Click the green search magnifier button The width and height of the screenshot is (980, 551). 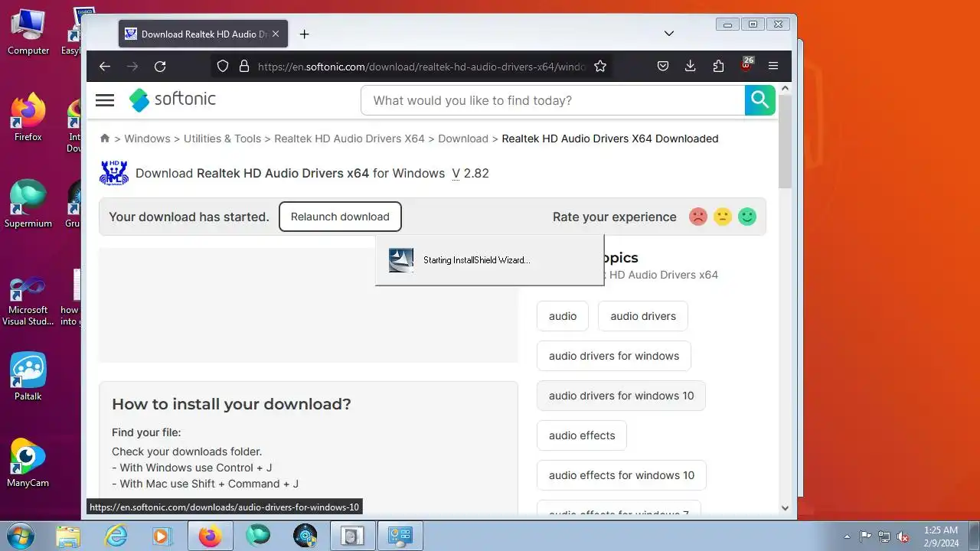click(x=759, y=100)
